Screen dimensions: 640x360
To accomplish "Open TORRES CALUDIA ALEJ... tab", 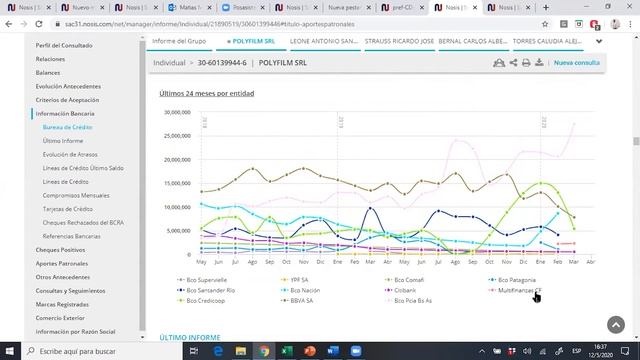I will coord(547,41).
